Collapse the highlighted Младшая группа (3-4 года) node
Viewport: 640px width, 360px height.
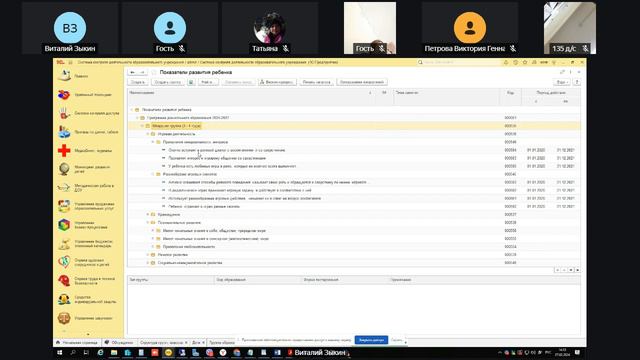point(142,126)
